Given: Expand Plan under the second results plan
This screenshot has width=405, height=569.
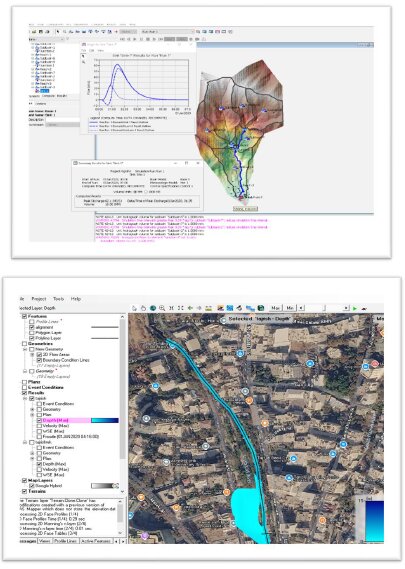Looking at the screenshot, I should point(32,459).
